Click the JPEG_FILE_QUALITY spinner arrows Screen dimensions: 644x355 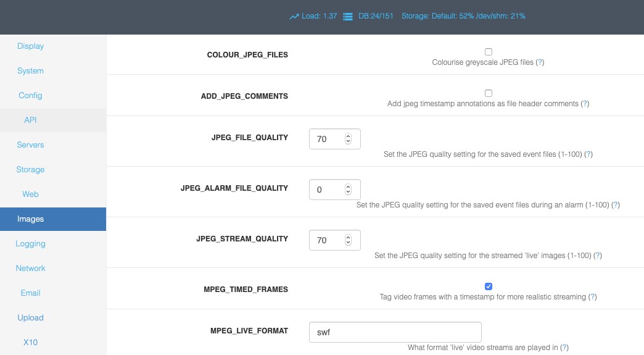pos(349,139)
